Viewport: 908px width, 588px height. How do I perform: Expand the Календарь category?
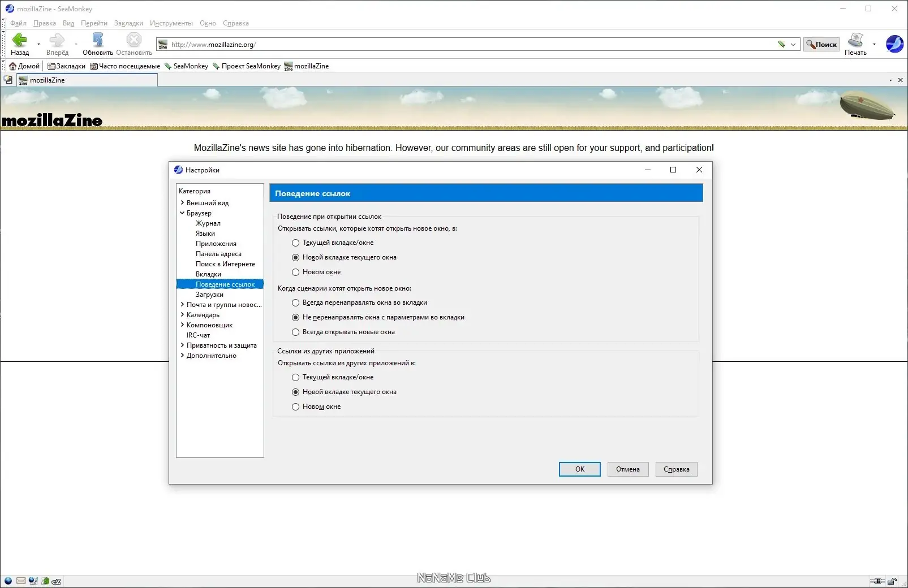pos(182,314)
